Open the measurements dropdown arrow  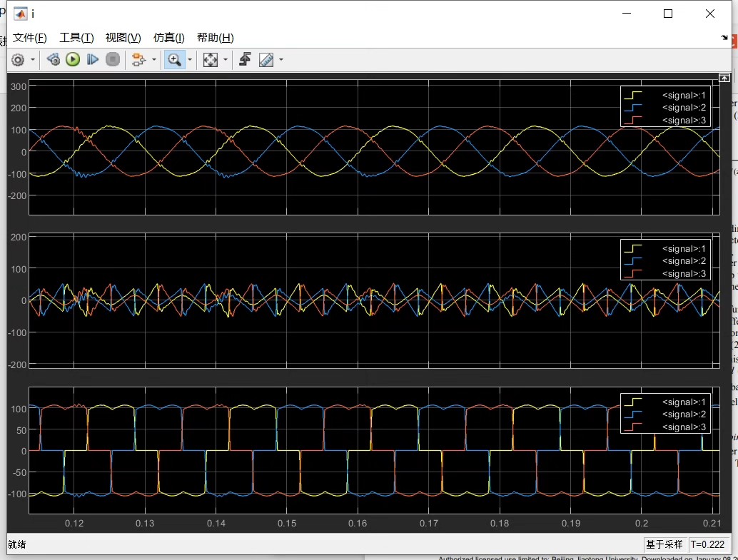click(281, 60)
